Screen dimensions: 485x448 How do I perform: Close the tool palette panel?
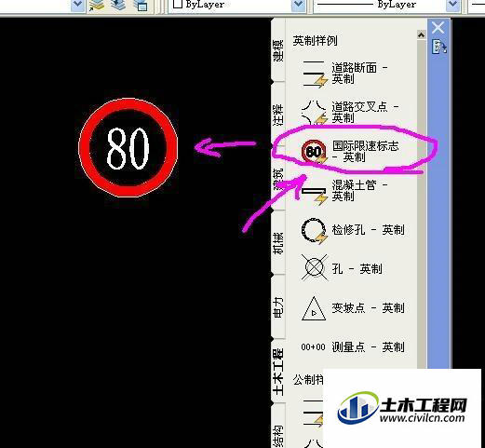(438, 28)
